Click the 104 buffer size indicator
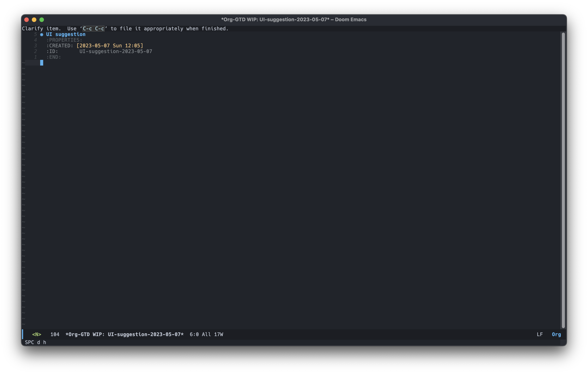 coord(55,334)
